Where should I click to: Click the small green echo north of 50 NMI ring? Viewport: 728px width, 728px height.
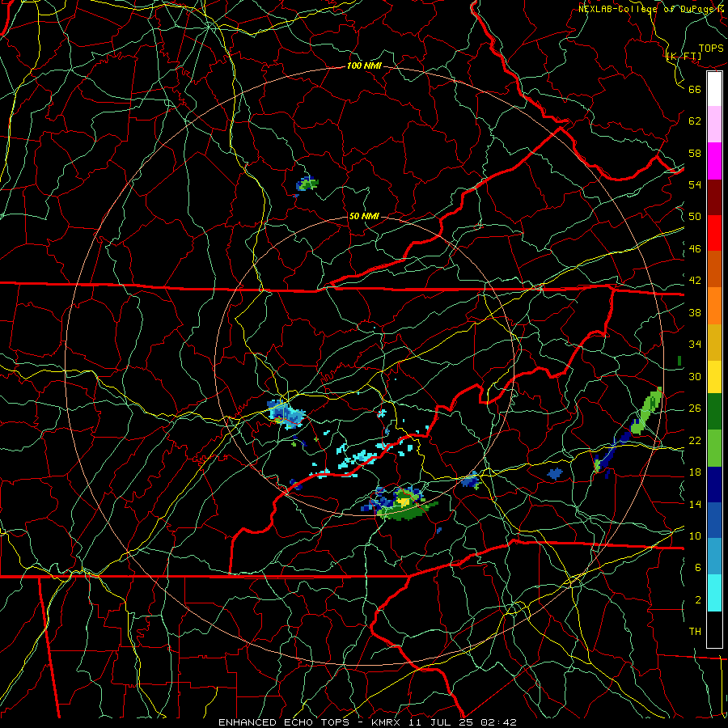pyautogui.click(x=307, y=184)
